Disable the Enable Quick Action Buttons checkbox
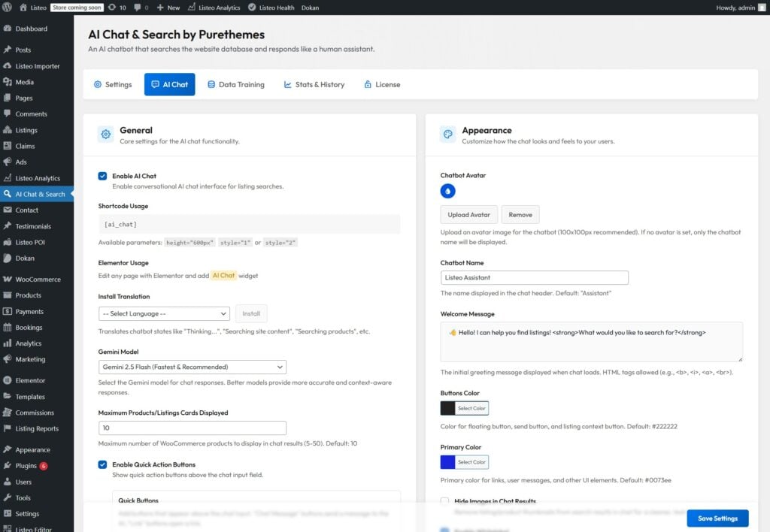 tap(102, 464)
